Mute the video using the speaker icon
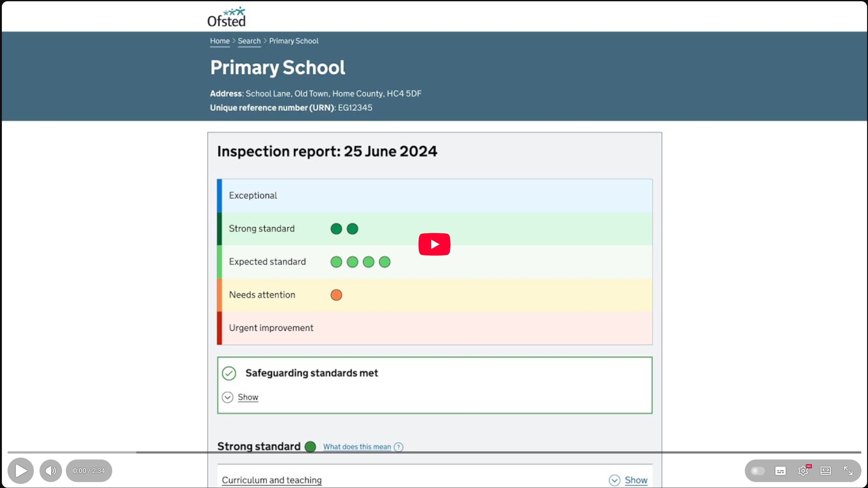868x488 pixels. [50, 470]
